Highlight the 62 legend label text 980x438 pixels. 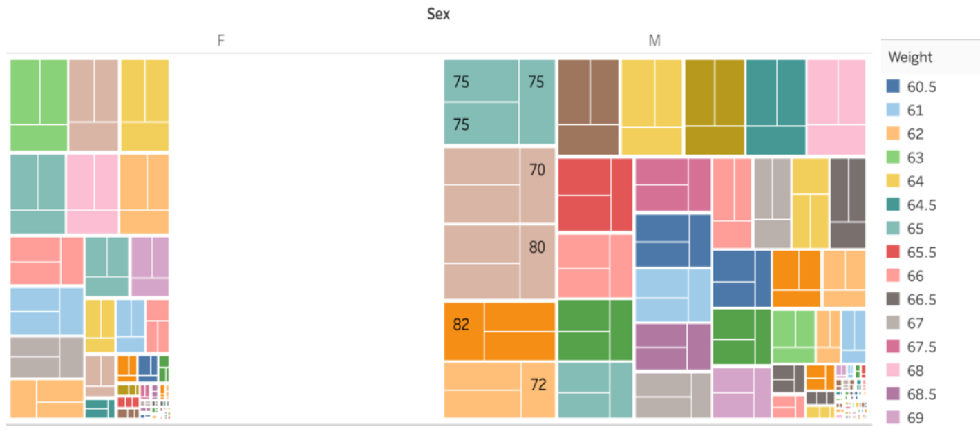tap(915, 134)
